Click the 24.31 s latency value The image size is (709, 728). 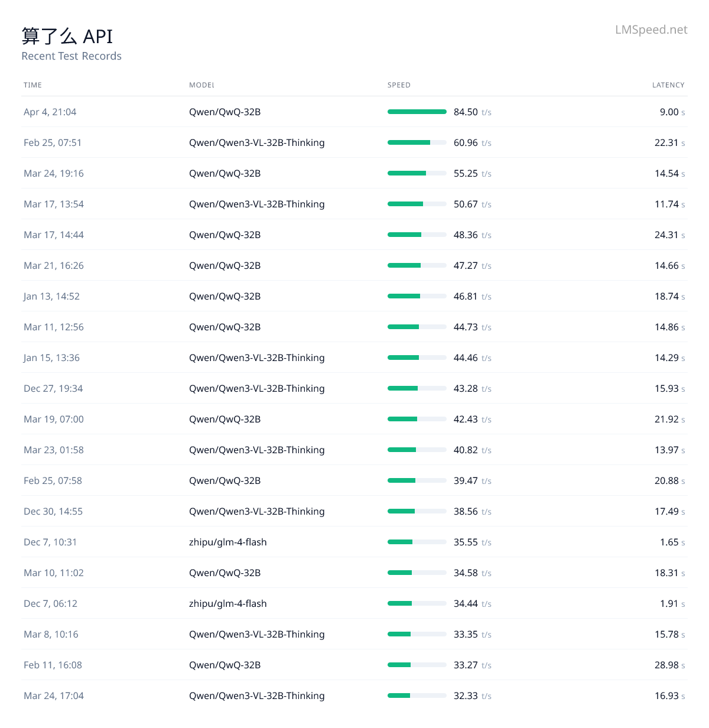[670, 235]
